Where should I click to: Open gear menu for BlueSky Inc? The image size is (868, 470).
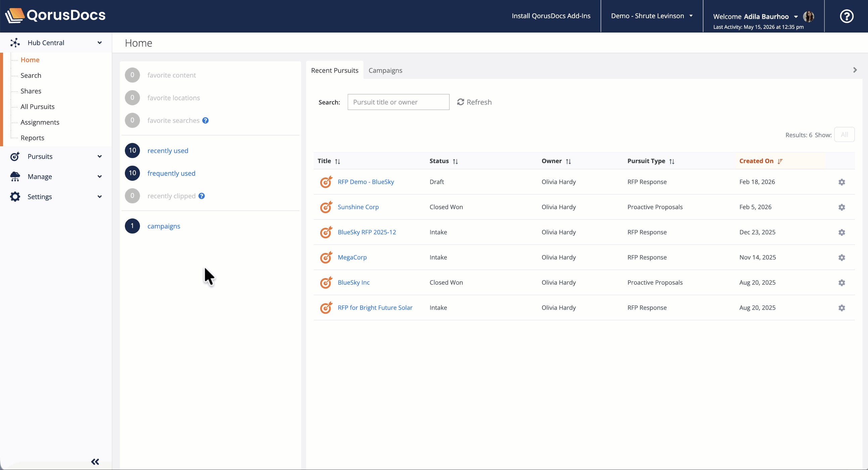click(x=842, y=283)
